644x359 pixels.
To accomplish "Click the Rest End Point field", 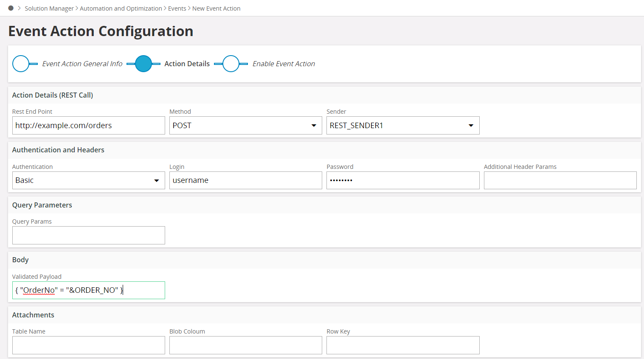I will (88, 126).
